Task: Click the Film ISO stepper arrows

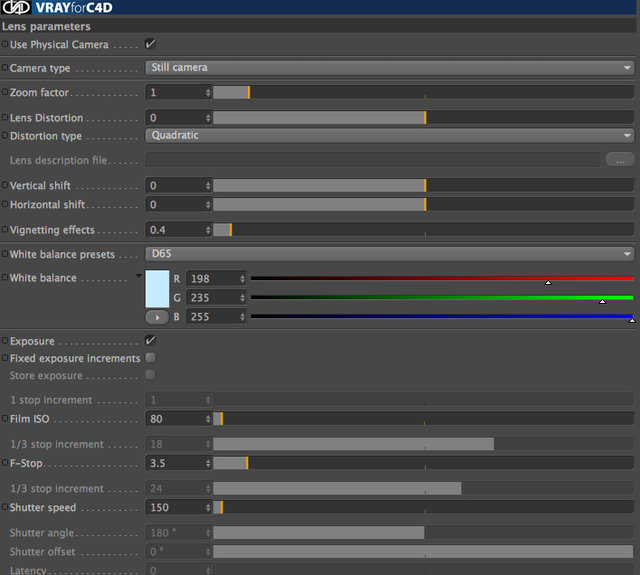Action: (x=208, y=419)
